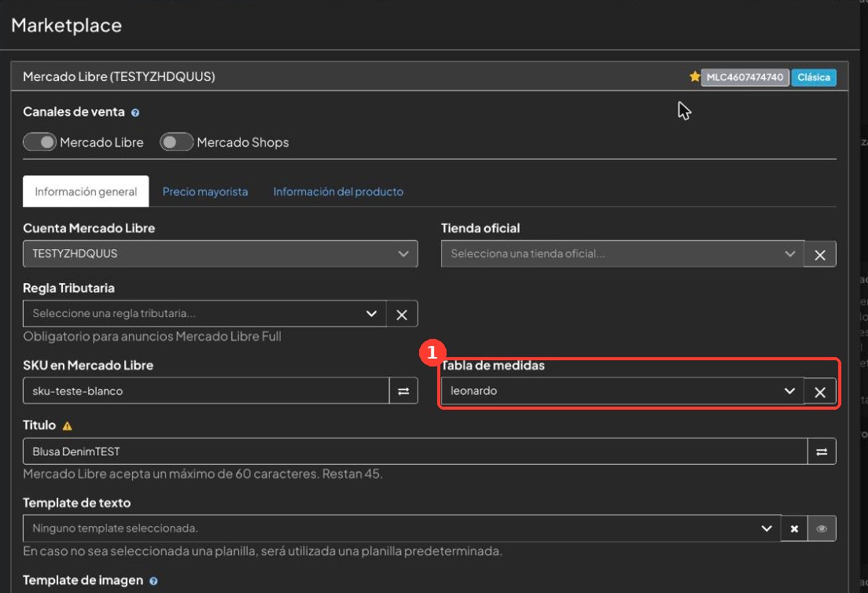
Task: Click the favorite star icon beside MLC4607474740
Action: [x=695, y=77]
